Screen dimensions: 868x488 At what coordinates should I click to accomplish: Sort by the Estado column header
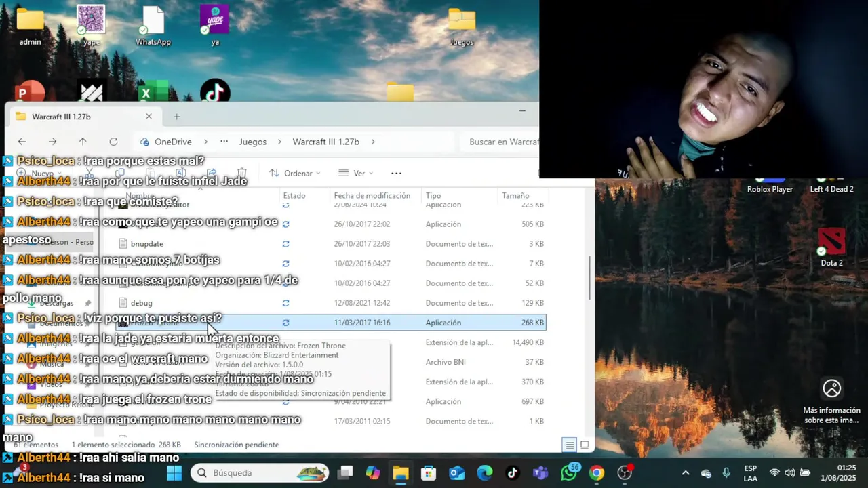pos(294,195)
